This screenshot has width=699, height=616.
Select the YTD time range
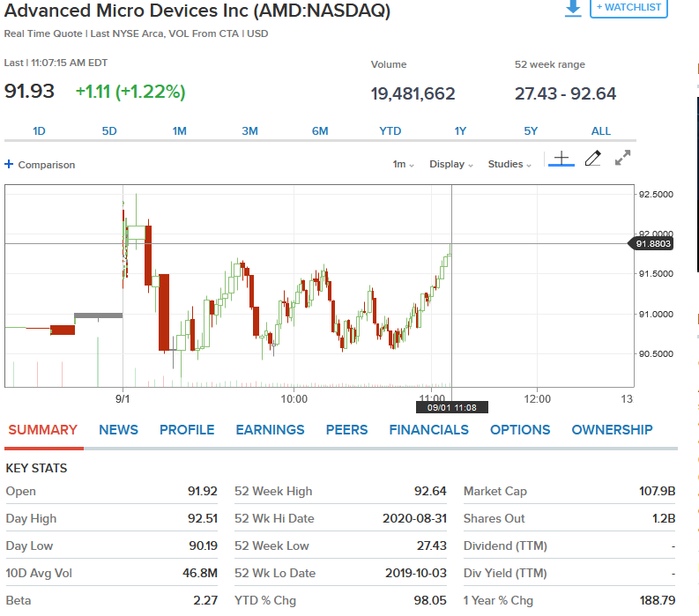point(390,131)
